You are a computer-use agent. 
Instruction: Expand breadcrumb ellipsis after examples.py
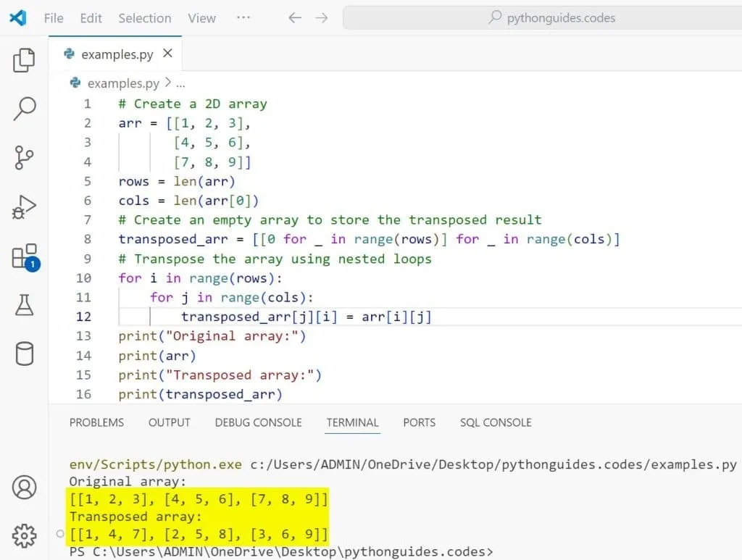pyautogui.click(x=180, y=83)
